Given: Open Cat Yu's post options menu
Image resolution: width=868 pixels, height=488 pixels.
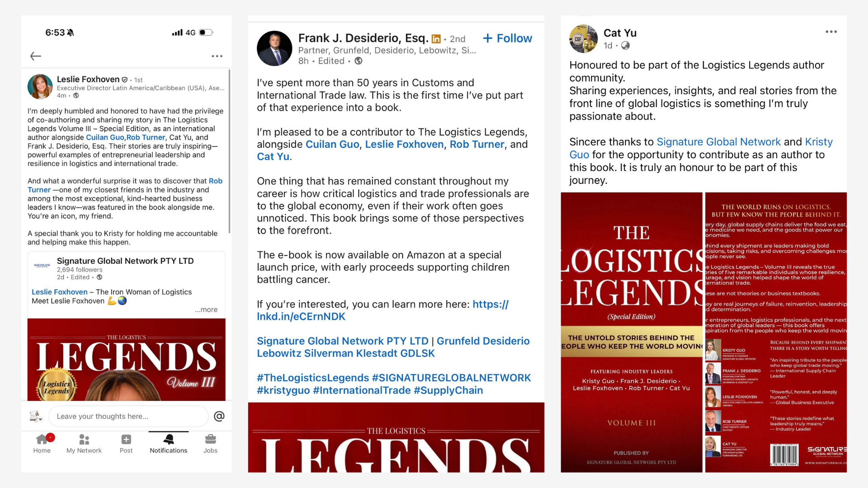Looking at the screenshot, I should click(831, 32).
